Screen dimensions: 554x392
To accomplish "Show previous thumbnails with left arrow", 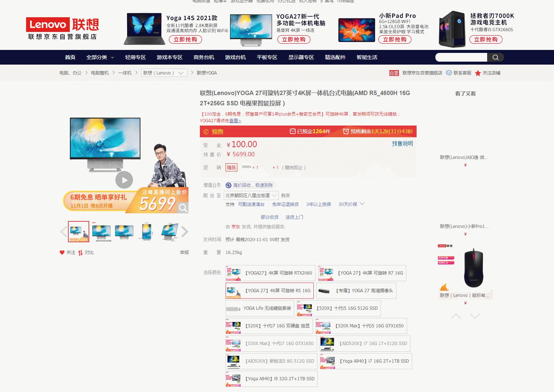I will pos(64,232).
